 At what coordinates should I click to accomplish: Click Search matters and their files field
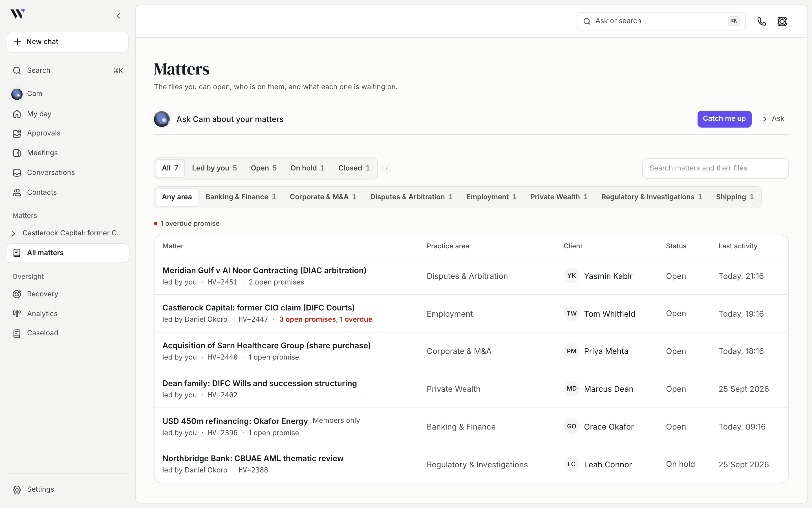(x=715, y=168)
